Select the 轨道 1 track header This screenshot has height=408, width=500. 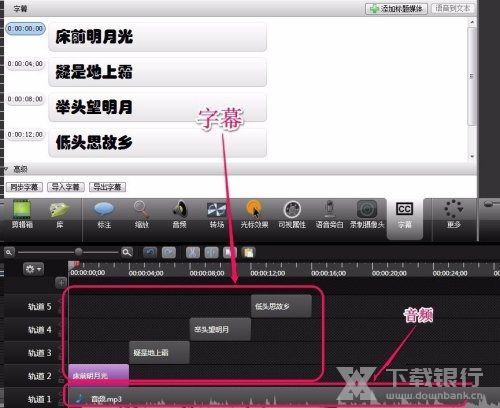click(39, 399)
